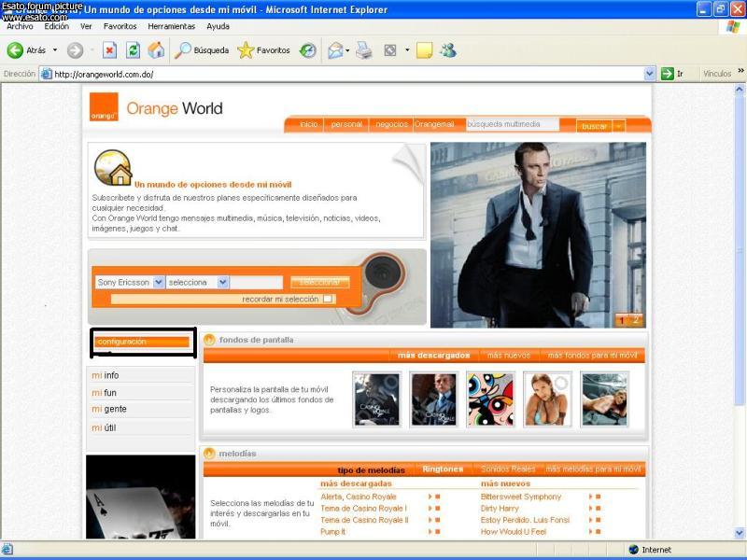
Task: Go to the browser Home page icon
Action: [x=156, y=50]
